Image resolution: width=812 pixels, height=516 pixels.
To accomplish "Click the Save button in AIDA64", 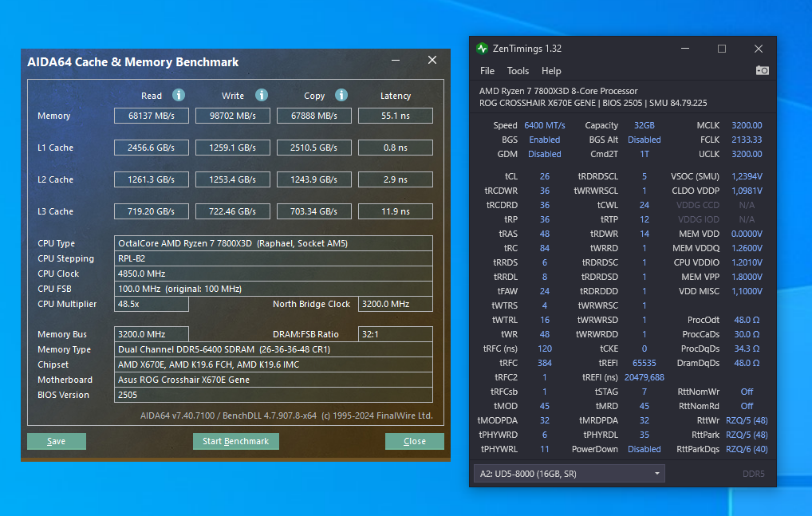I will point(57,441).
